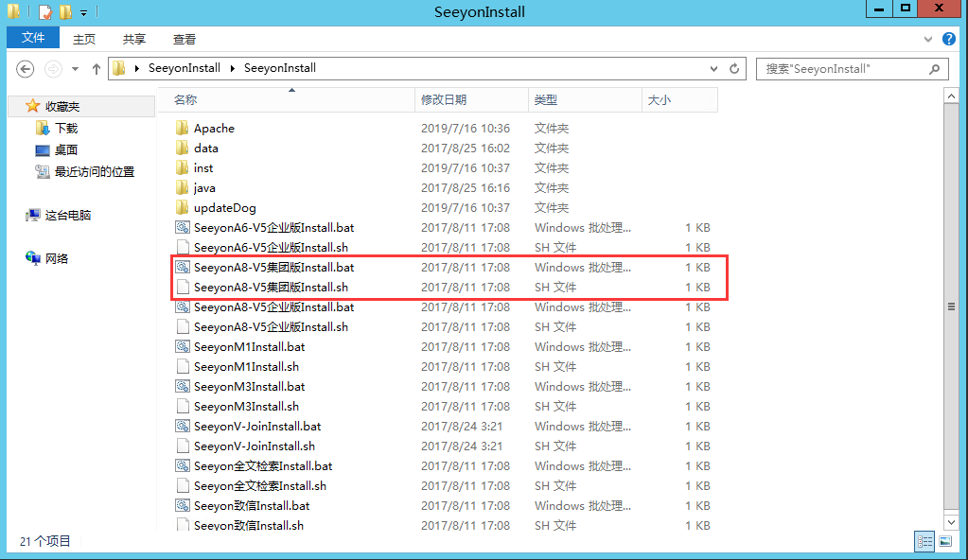Sort by 修改日期 column header

coord(471,99)
